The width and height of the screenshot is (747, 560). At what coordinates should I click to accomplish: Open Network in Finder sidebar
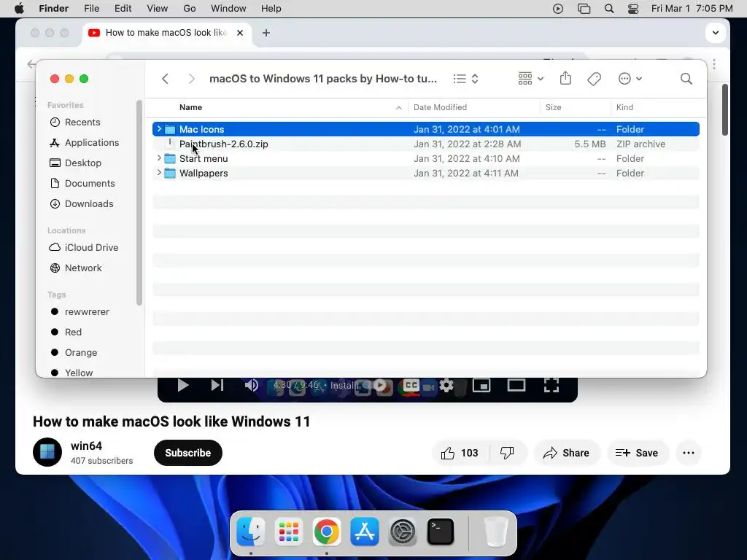(x=75, y=268)
